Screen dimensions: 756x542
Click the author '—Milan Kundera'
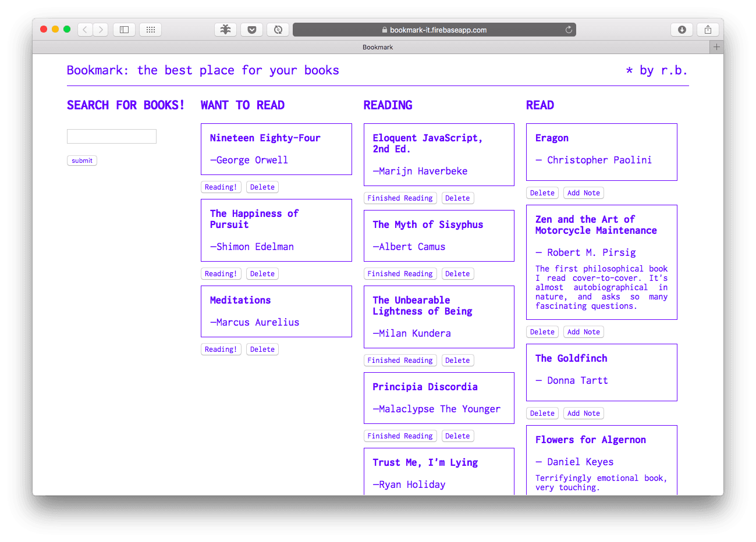412,333
